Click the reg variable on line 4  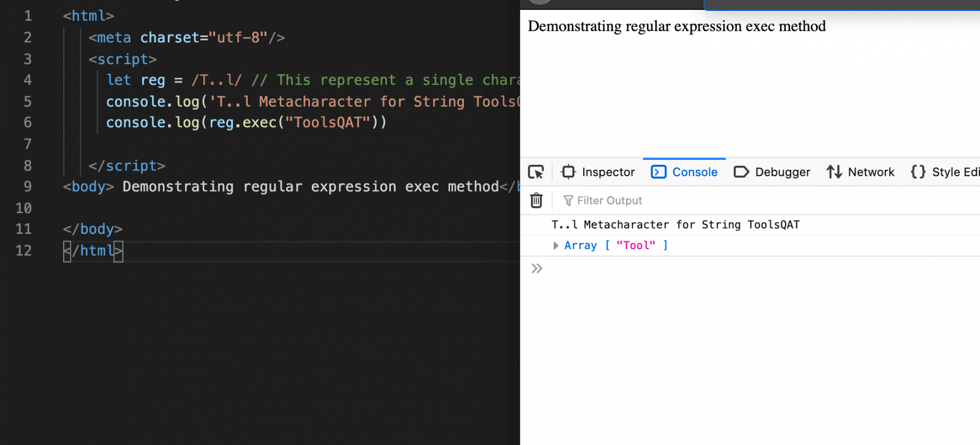click(152, 81)
